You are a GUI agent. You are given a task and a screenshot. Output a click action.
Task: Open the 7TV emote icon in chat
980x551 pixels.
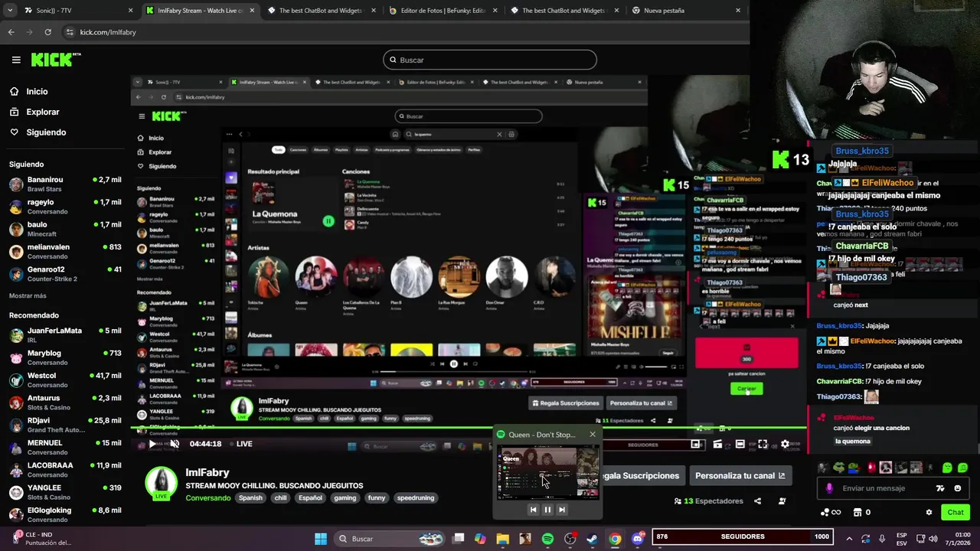point(940,488)
